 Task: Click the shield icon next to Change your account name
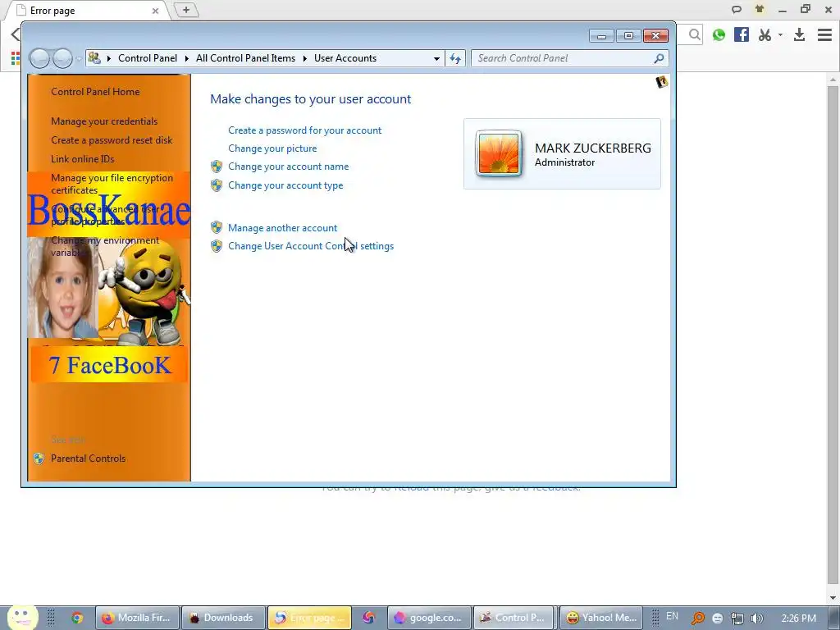217,167
